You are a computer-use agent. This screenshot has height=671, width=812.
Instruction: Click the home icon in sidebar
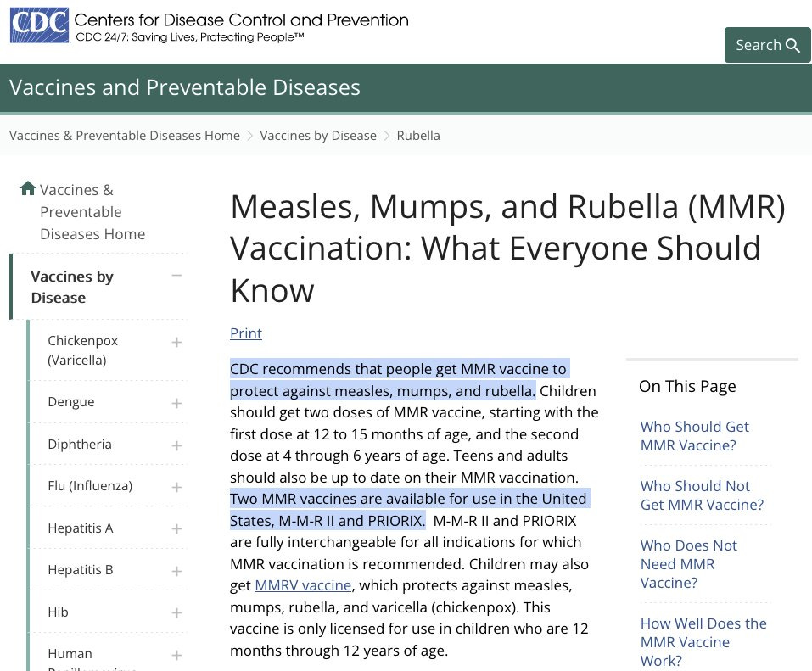[x=27, y=188]
